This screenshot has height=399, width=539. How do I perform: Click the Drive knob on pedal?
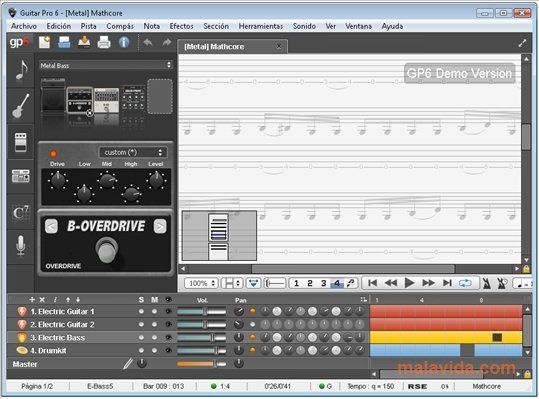58,180
